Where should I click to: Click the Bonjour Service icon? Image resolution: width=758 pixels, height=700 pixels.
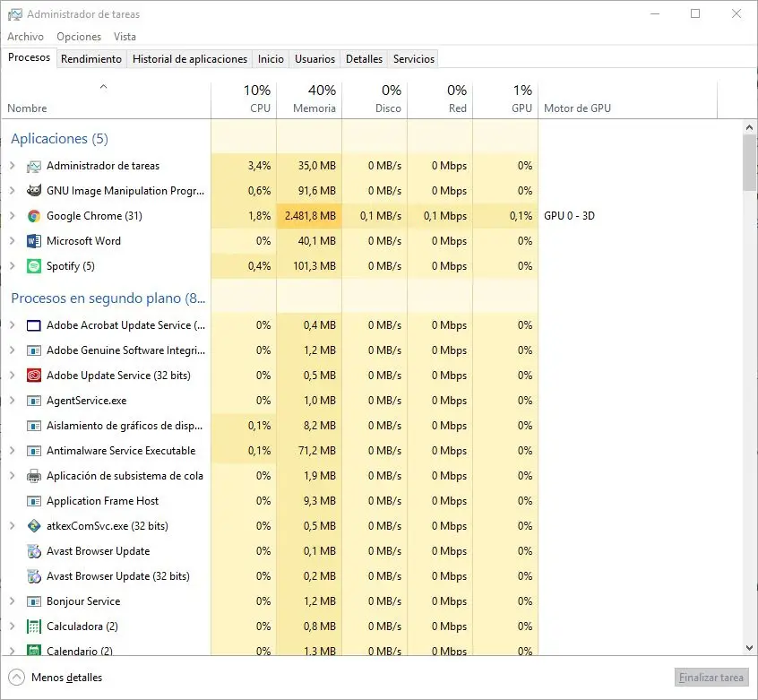[x=34, y=602]
